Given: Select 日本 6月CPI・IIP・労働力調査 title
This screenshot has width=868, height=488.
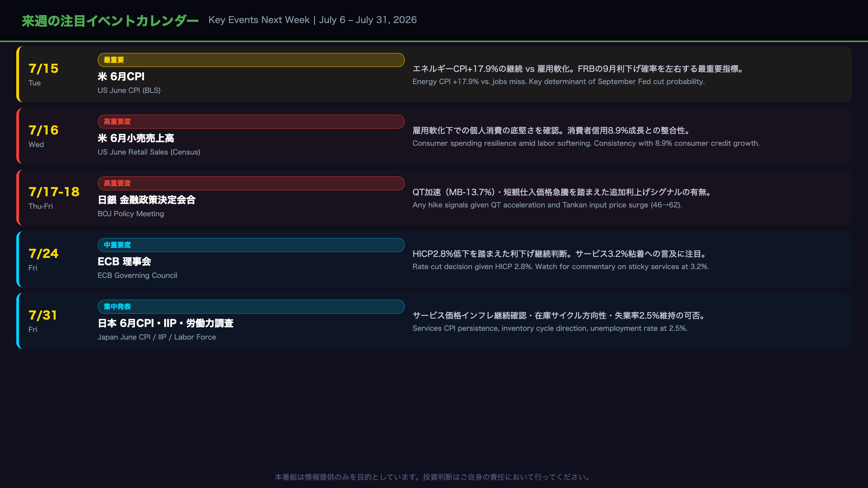Looking at the screenshot, I should tap(166, 323).
